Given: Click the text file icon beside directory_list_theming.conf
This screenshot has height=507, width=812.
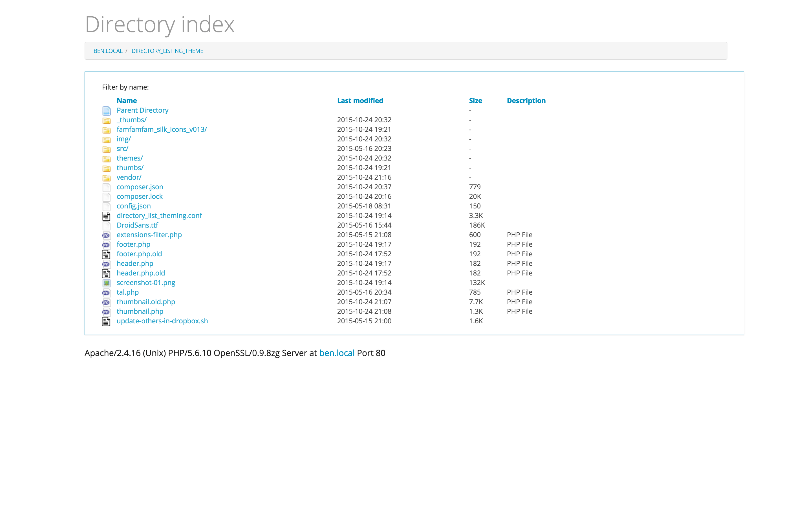Looking at the screenshot, I should tap(106, 216).
